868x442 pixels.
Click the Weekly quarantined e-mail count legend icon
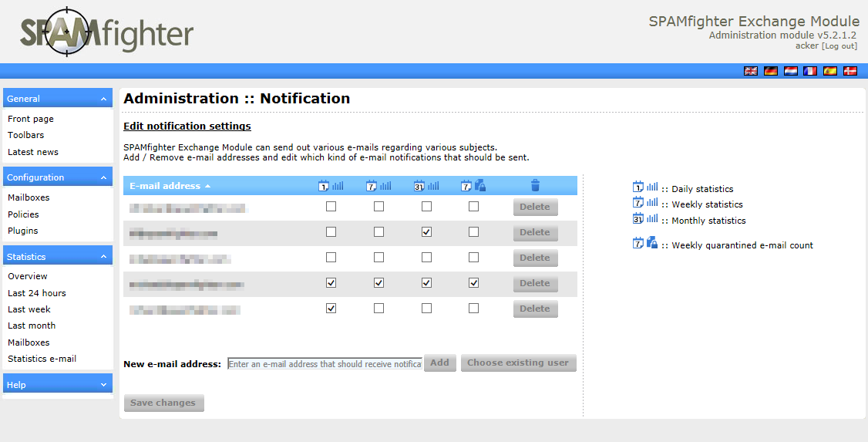[645, 243]
